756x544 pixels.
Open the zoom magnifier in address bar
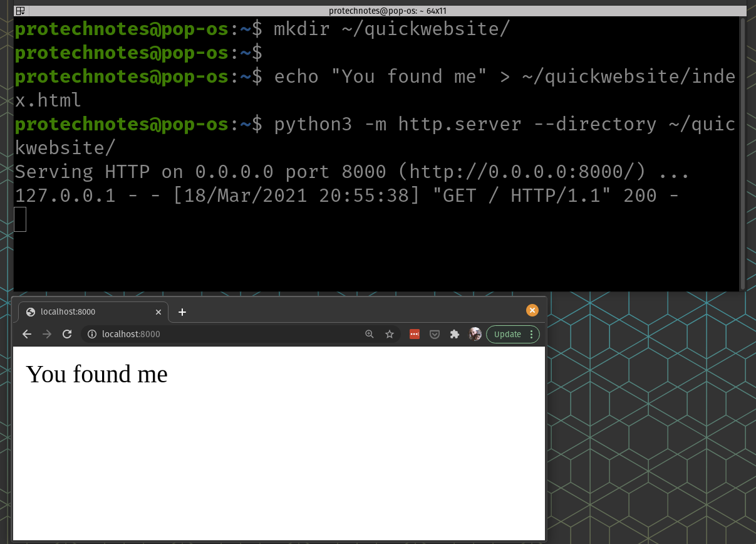(369, 334)
